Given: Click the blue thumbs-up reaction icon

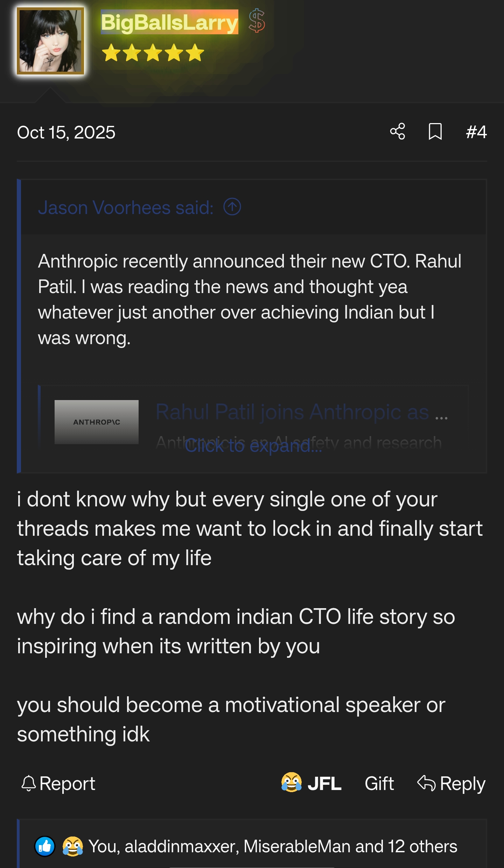Looking at the screenshot, I should [45, 847].
